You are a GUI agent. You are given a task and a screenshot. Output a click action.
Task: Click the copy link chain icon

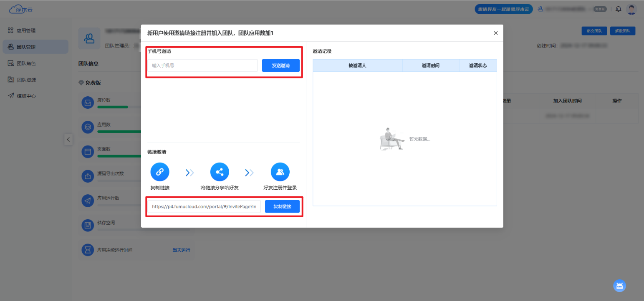160,172
